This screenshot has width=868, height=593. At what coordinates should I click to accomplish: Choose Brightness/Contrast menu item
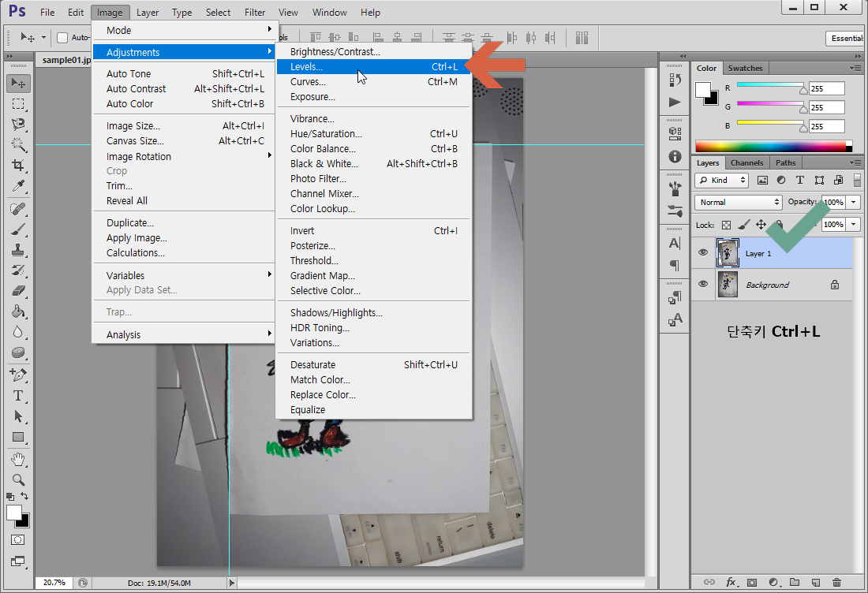(x=374, y=52)
